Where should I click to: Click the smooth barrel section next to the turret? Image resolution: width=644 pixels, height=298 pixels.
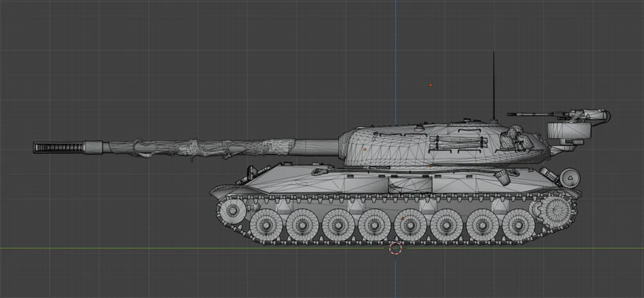[x=316, y=146]
